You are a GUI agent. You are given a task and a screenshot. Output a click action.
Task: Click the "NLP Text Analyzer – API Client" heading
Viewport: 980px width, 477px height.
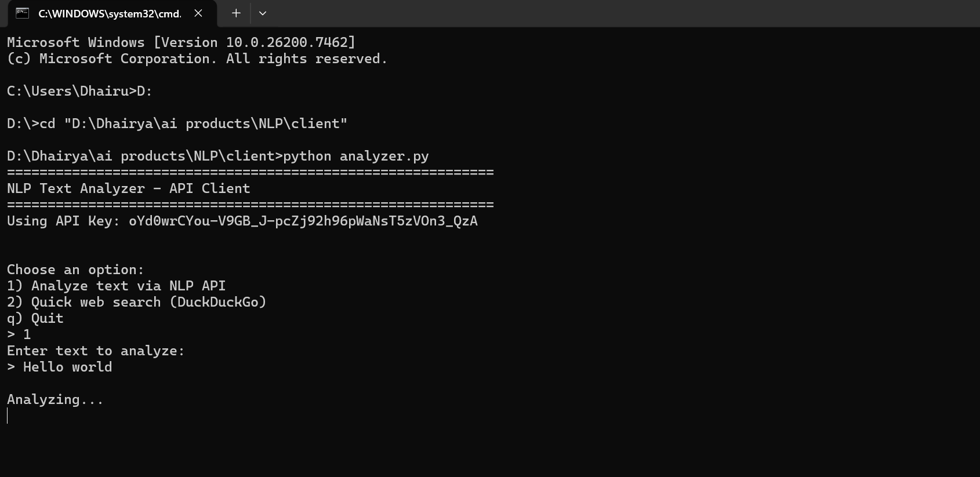pyautogui.click(x=128, y=188)
